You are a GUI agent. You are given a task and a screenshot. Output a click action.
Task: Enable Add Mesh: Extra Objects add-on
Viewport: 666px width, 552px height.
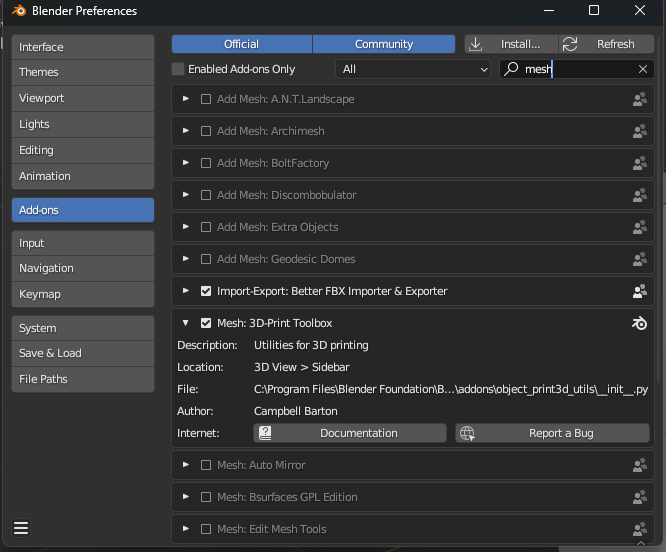click(x=206, y=227)
